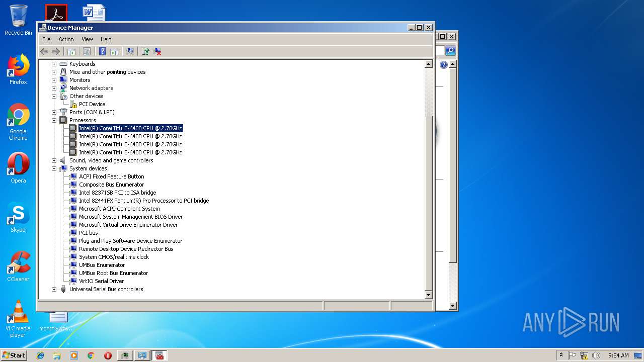Viewport: 644px width, 362px height.
Task: Click the device tree scroll-up arrow
Action: point(429,64)
